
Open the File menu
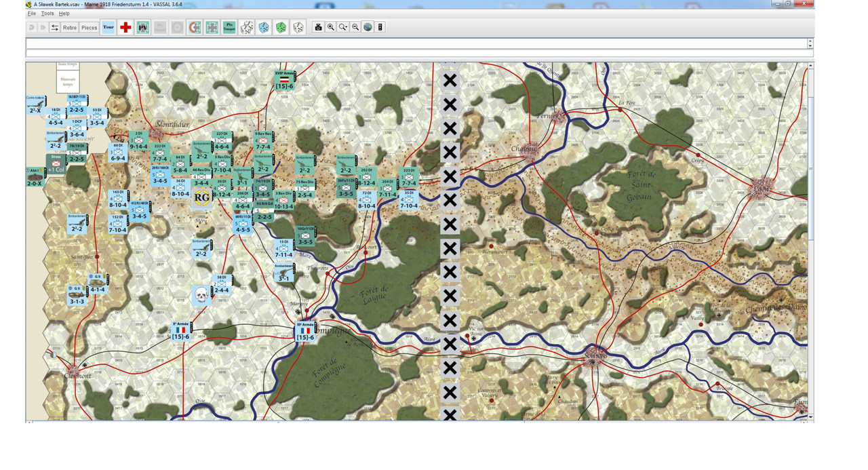pyautogui.click(x=31, y=14)
